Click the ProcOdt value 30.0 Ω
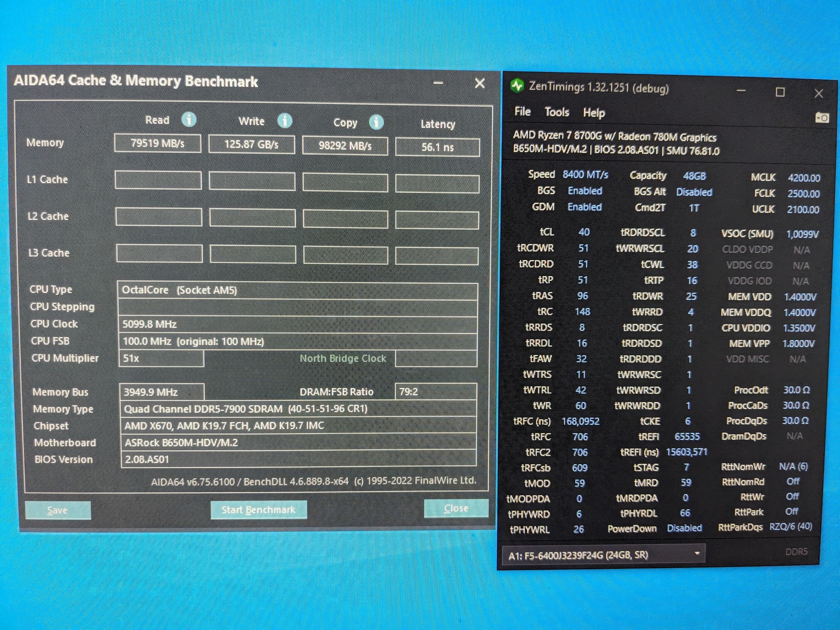 click(x=796, y=390)
